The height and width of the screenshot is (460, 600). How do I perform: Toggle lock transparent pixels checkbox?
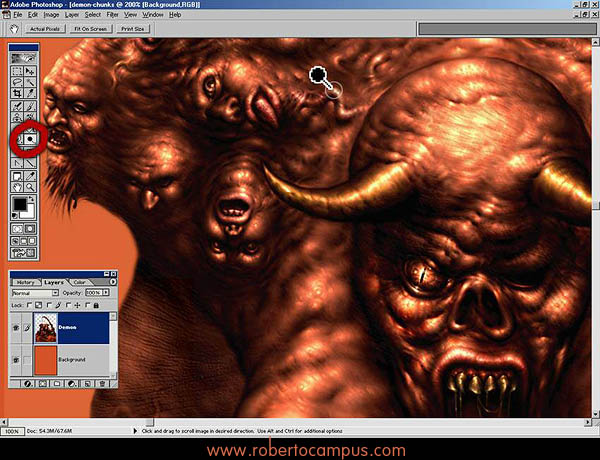pos(29,305)
